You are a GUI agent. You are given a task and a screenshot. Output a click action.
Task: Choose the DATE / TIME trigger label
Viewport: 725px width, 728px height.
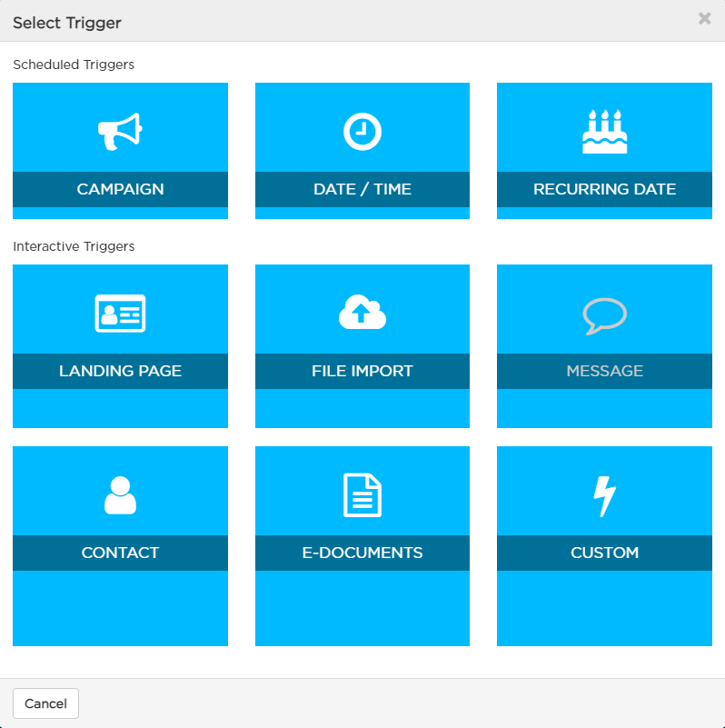(x=362, y=189)
